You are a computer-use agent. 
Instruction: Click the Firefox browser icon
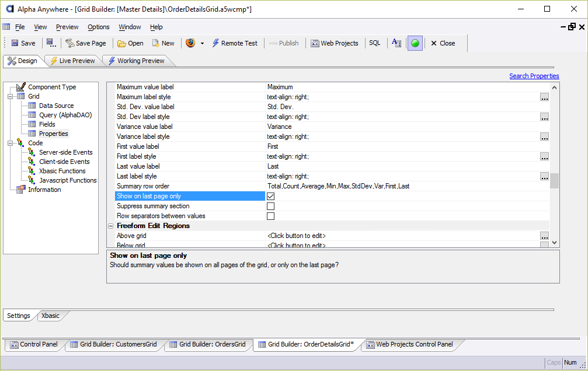coord(190,43)
